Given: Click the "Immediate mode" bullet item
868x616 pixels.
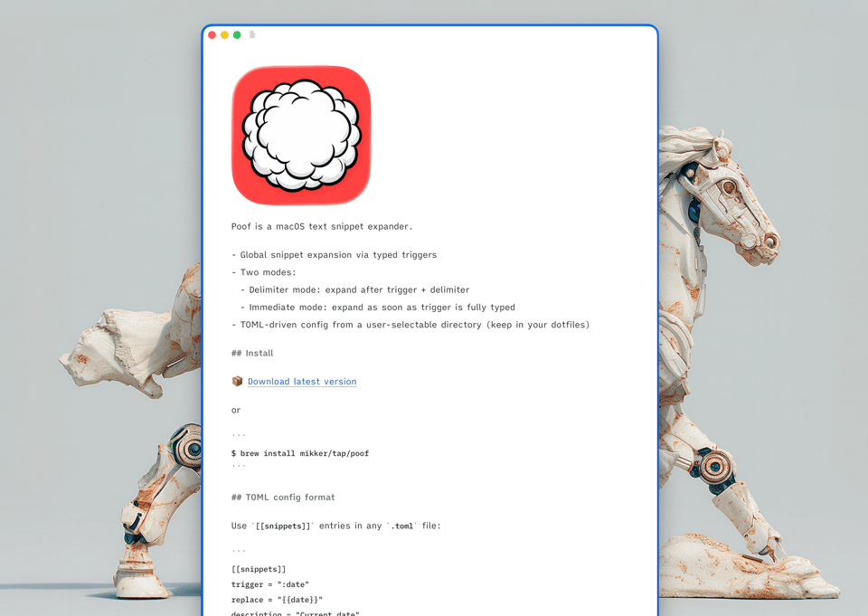Looking at the screenshot, I should 377,307.
